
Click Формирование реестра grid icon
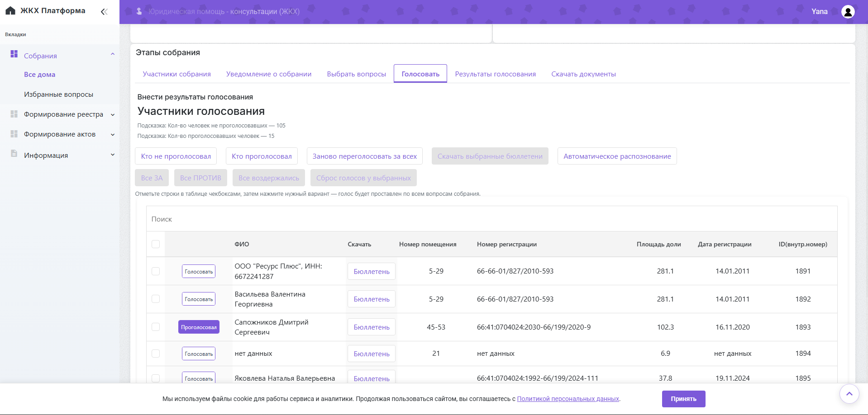[14, 114]
